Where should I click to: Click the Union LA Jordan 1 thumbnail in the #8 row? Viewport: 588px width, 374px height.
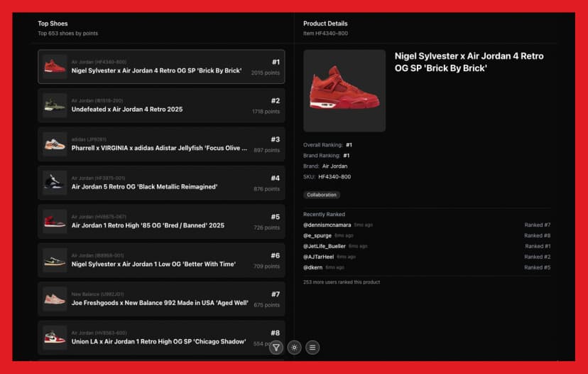click(55, 338)
